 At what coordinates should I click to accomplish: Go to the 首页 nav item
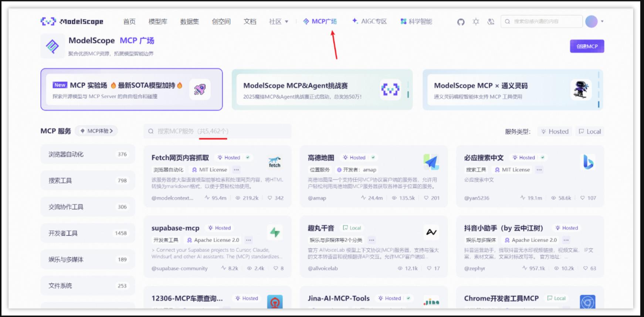click(129, 21)
